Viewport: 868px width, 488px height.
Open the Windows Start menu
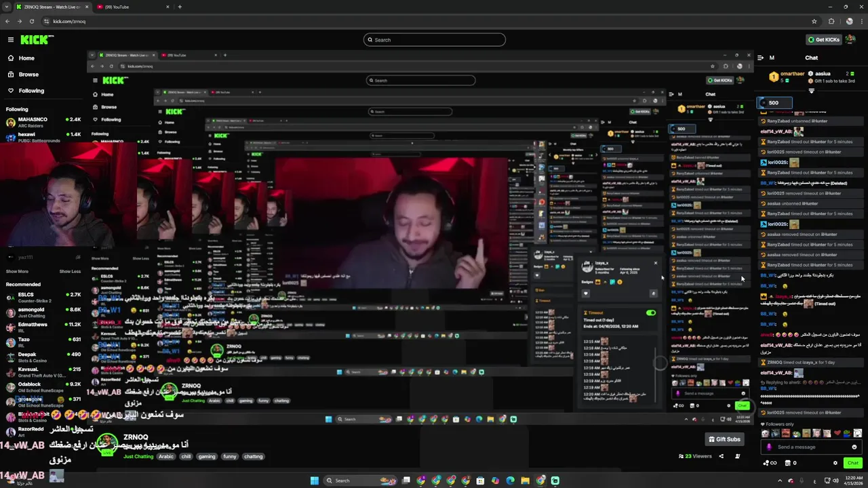315,481
